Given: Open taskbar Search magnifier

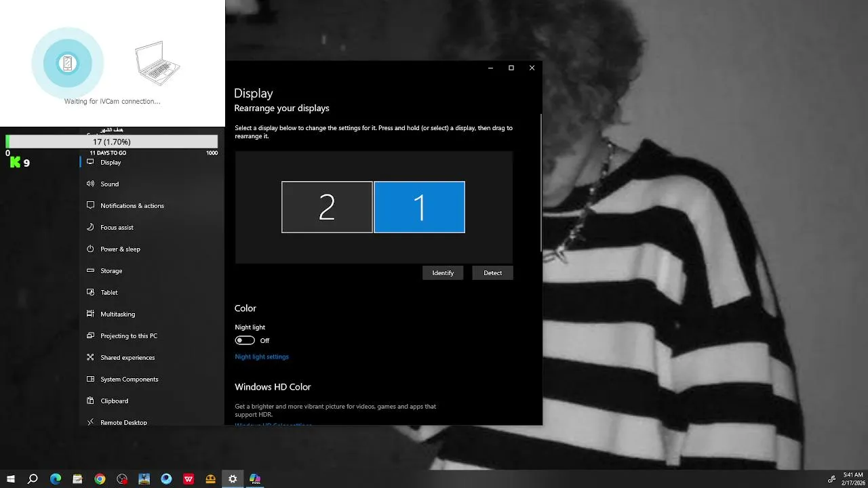Looking at the screenshot, I should pos(33,479).
